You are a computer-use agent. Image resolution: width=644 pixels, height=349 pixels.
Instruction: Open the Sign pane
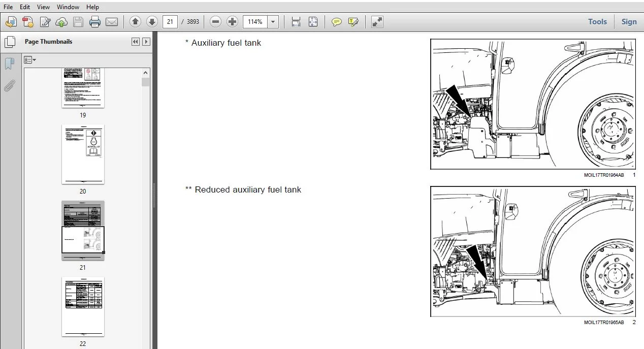629,22
